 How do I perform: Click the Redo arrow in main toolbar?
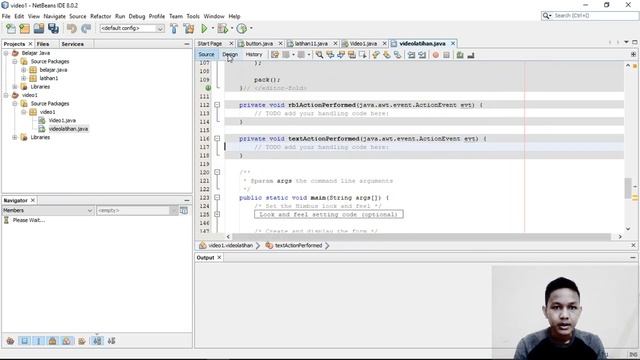click(x=86, y=28)
